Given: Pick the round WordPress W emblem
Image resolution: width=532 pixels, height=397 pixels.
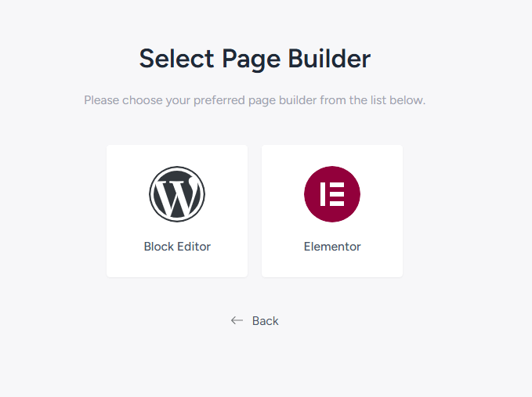Looking at the screenshot, I should click(177, 194).
